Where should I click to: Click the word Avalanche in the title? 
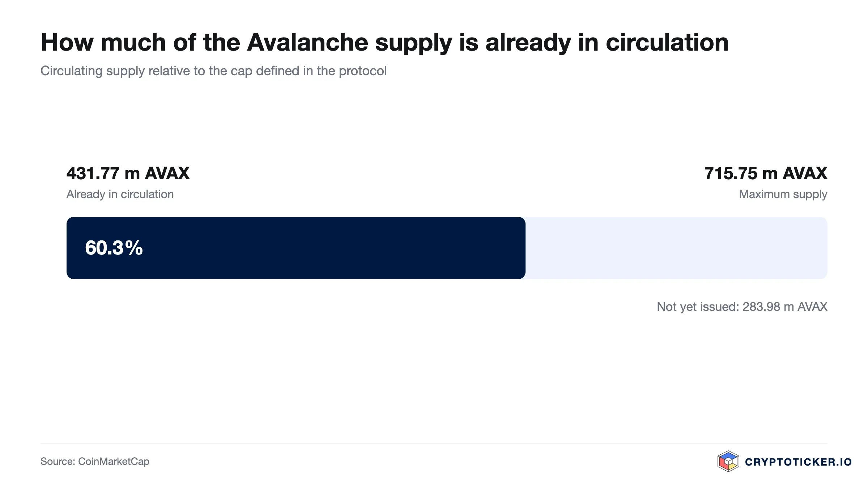click(x=307, y=42)
